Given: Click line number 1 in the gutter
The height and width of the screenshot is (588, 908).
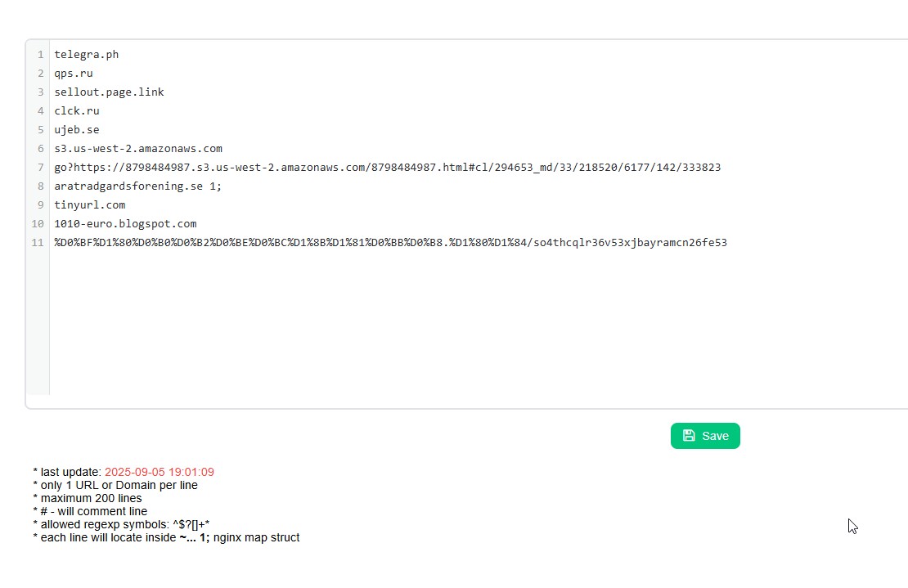Looking at the screenshot, I should tap(40, 55).
